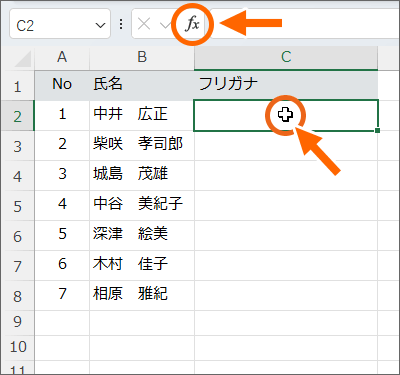Select column C header
The image size is (400, 375).
286,57
